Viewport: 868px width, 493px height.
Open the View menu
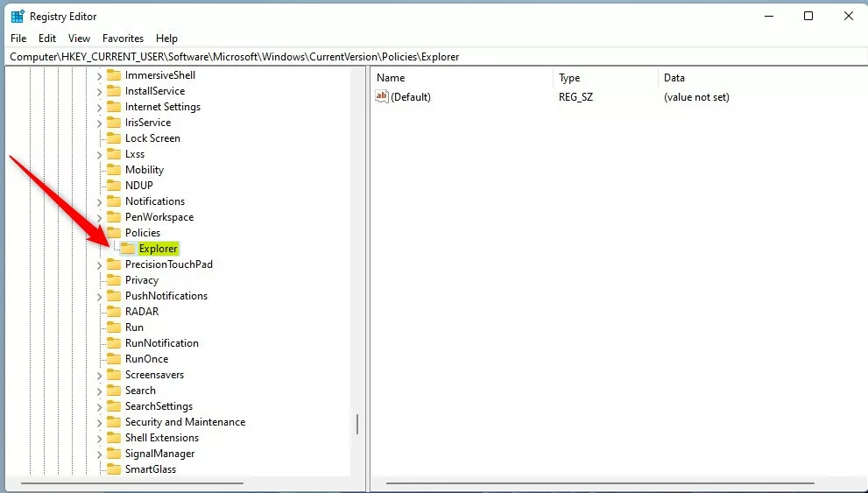pyautogui.click(x=79, y=39)
